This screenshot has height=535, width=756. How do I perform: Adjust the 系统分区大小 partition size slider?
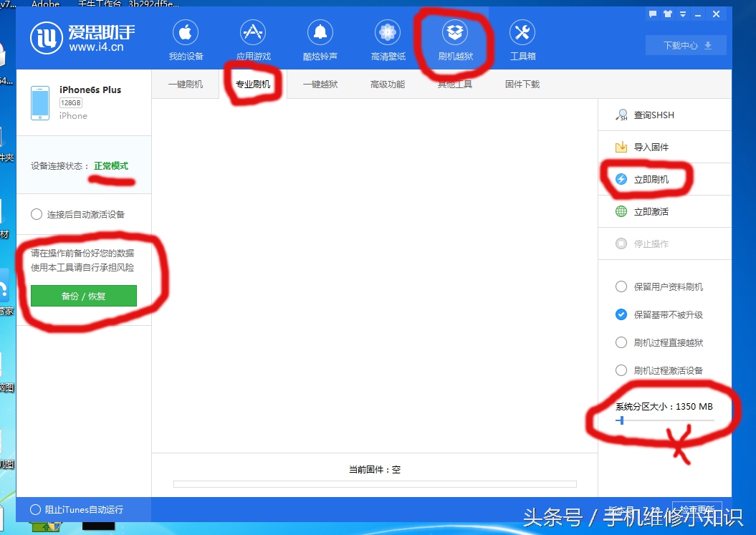tap(619, 421)
